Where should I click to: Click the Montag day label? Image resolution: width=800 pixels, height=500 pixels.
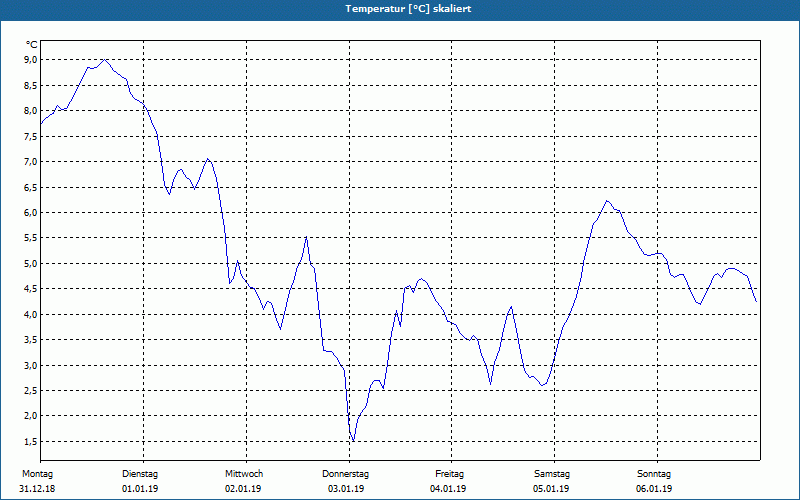click(x=37, y=474)
